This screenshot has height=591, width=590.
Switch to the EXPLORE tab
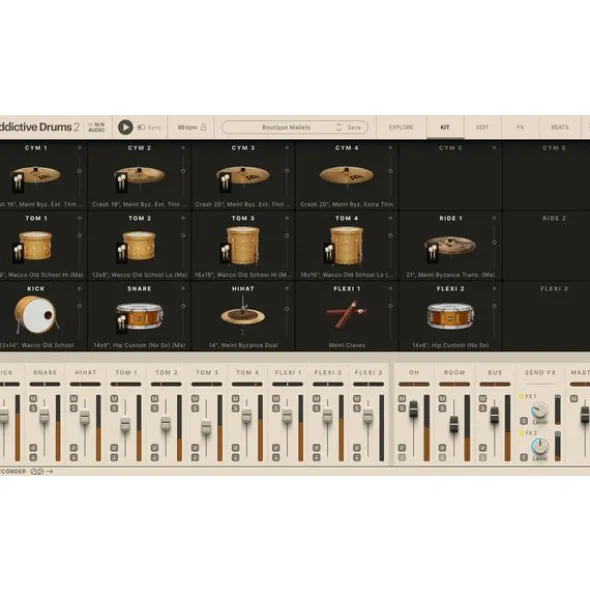click(x=401, y=127)
